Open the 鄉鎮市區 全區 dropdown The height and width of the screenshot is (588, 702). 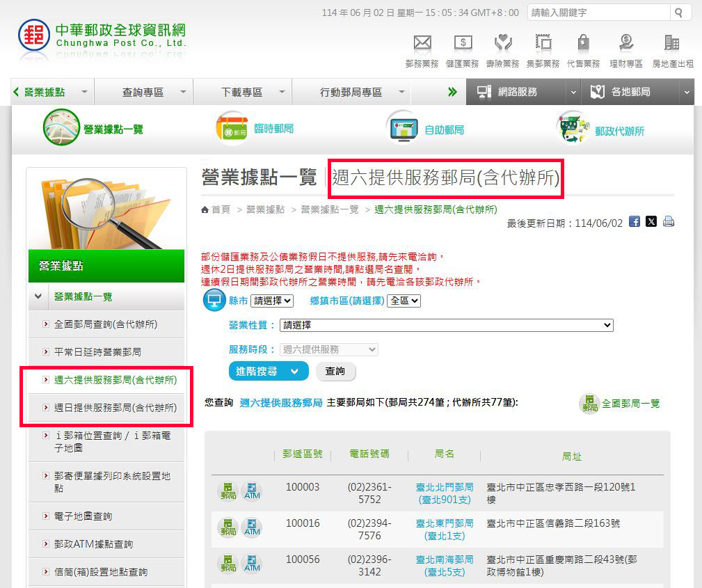pyautogui.click(x=404, y=301)
